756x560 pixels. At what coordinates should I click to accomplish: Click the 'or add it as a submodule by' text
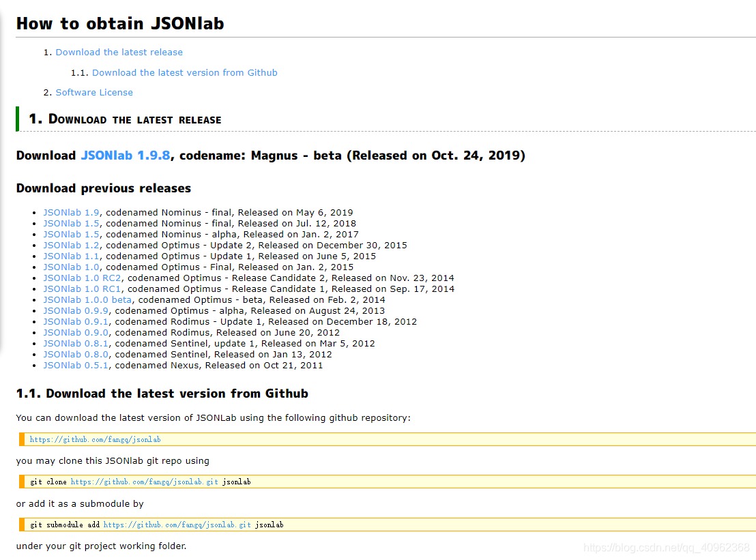tap(80, 503)
